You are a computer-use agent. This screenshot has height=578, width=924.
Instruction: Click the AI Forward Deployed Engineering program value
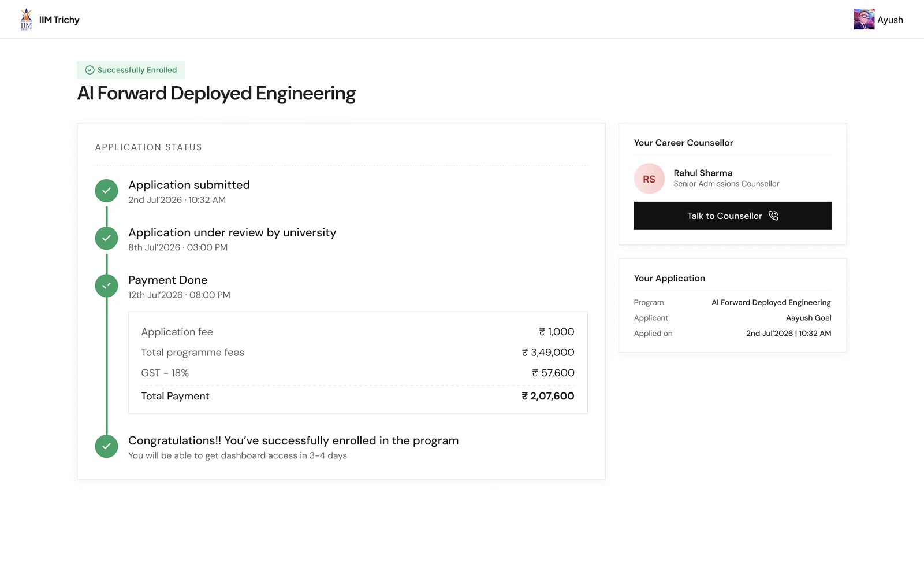coord(771,302)
